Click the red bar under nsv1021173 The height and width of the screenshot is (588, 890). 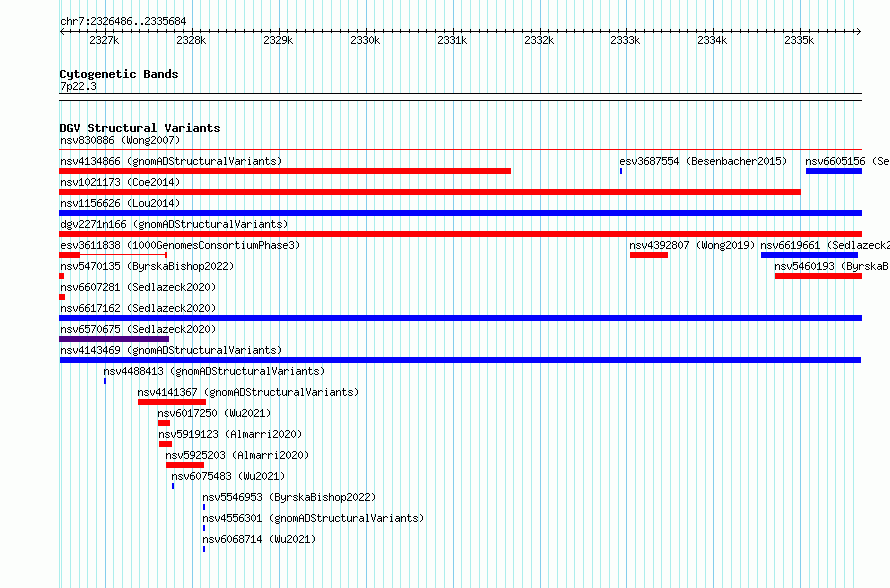pyautogui.click(x=430, y=192)
